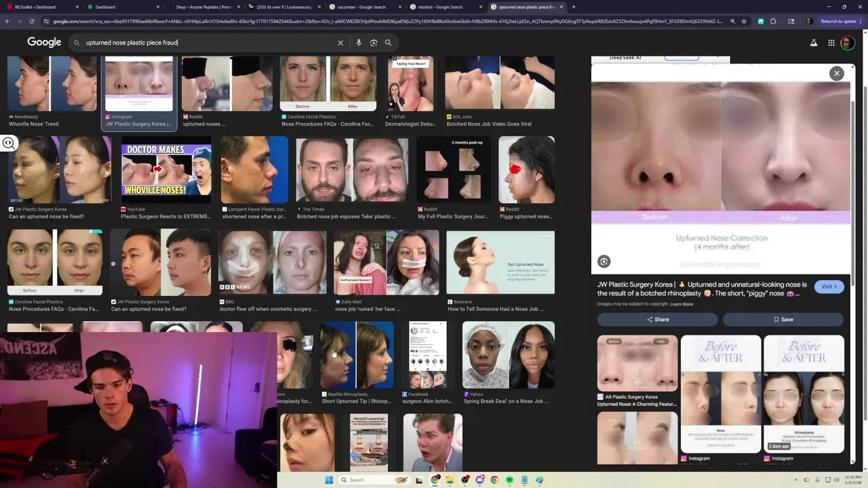868x488 pixels.
Task: Show hidden system tray icons
Action: point(797,480)
